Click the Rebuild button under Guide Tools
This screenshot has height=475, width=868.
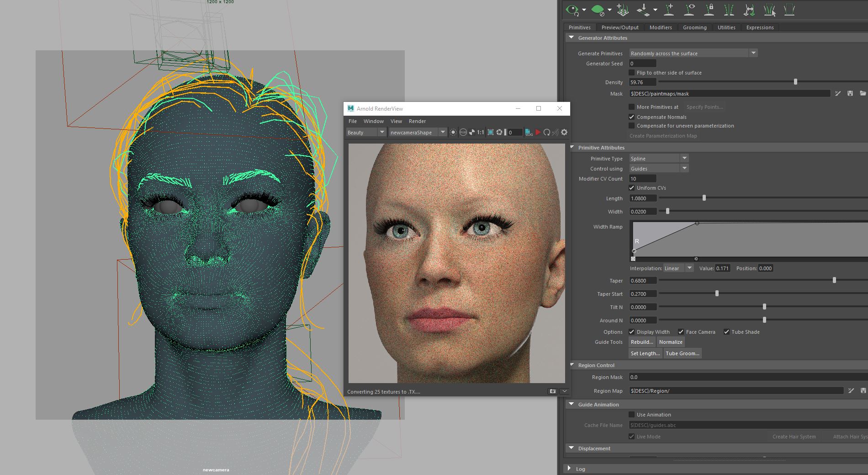coord(641,342)
